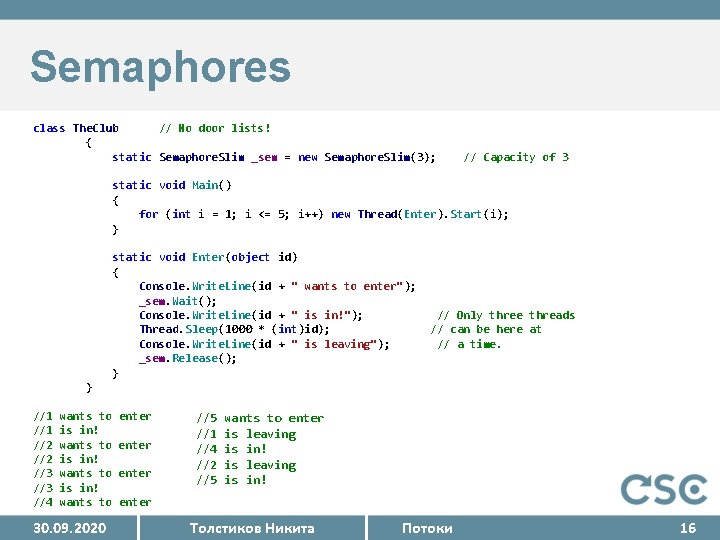Click the WriteLine 'is in!' code line
This screenshot has width=720, height=540.
click(x=251, y=315)
